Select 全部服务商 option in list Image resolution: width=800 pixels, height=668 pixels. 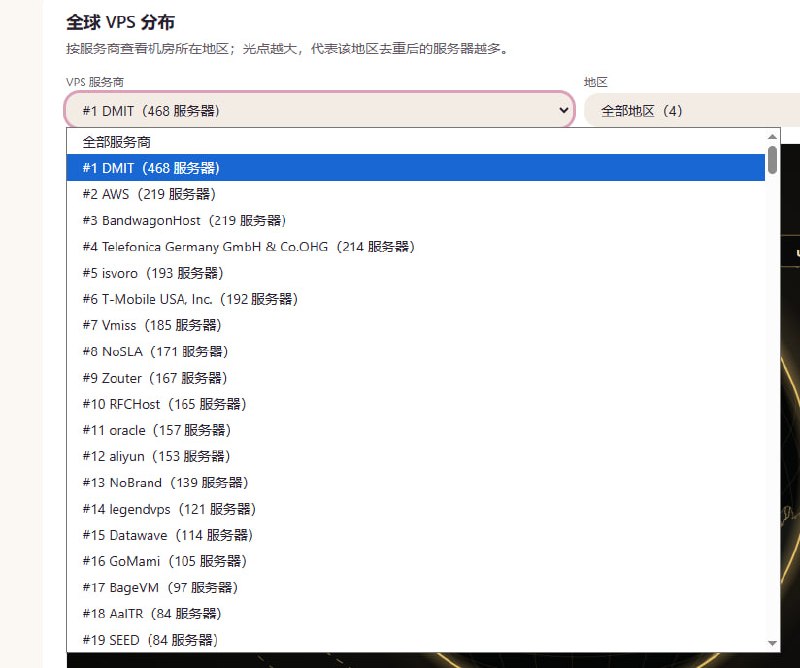[x=415, y=141]
